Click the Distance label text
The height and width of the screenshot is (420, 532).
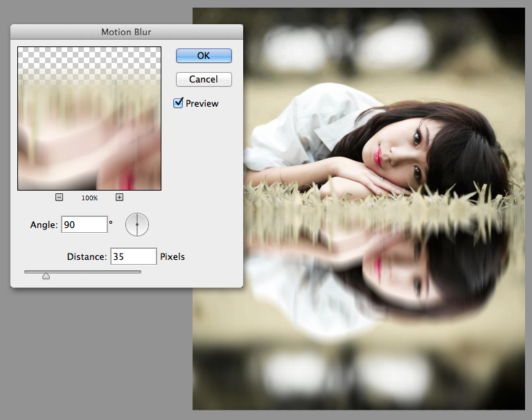tap(87, 256)
